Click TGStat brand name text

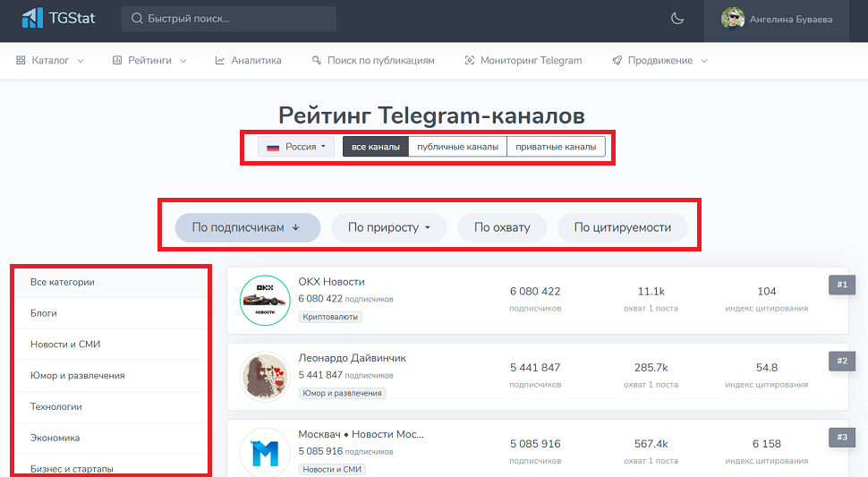click(72, 18)
